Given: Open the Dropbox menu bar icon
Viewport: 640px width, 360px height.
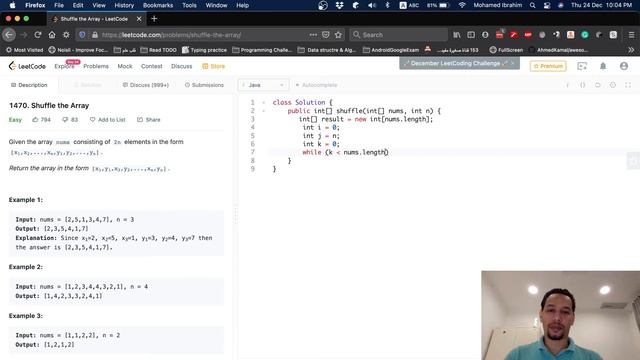Looking at the screenshot, I should click(x=340, y=5).
